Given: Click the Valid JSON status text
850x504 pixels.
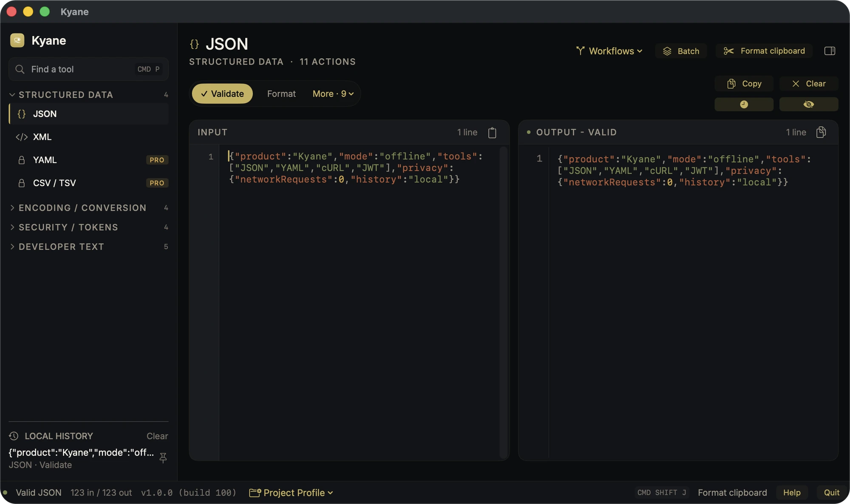Looking at the screenshot, I should [39, 493].
